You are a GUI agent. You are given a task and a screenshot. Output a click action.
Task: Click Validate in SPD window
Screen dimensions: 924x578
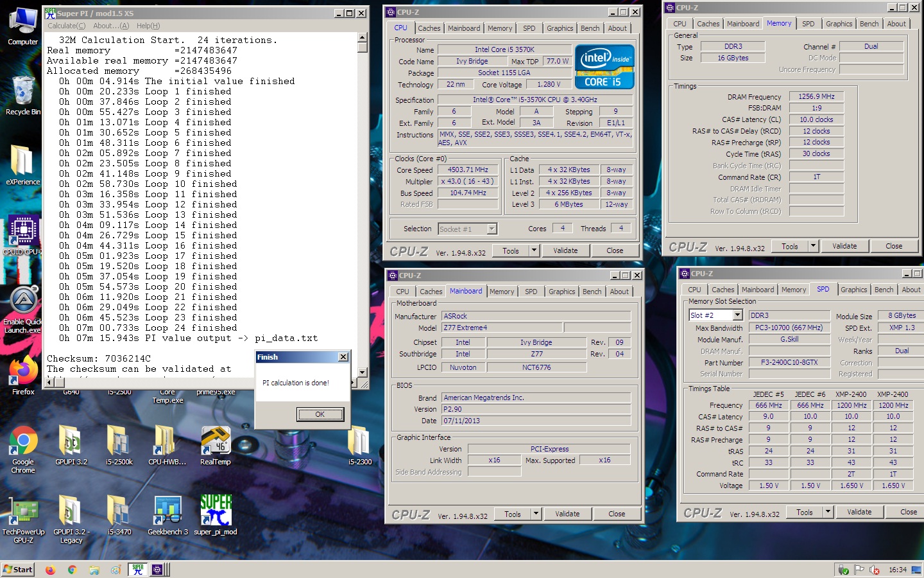click(x=859, y=512)
